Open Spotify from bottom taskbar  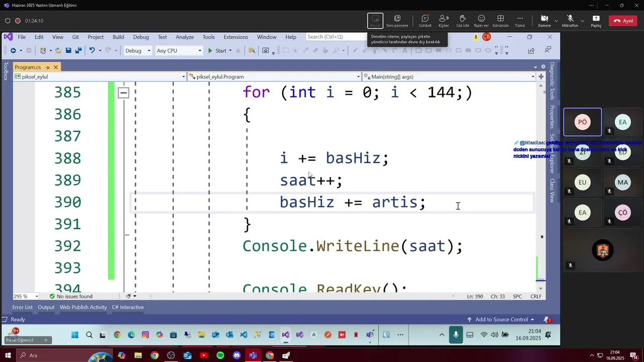point(220,355)
